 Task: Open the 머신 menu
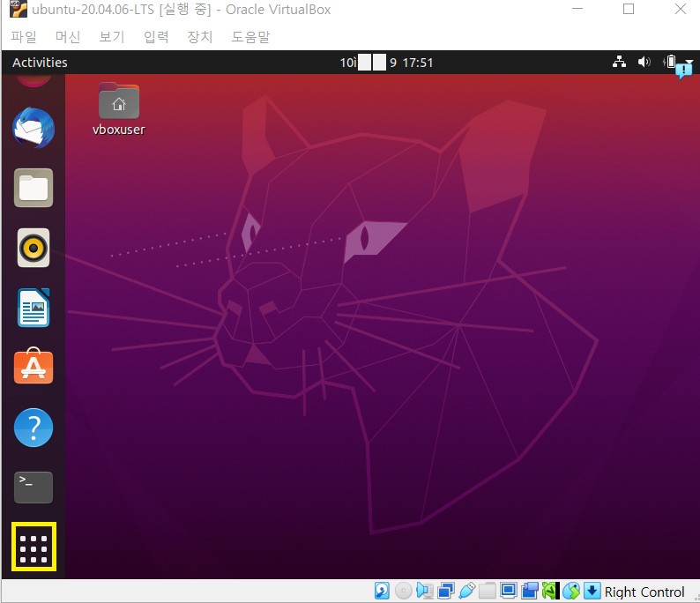pos(68,37)
